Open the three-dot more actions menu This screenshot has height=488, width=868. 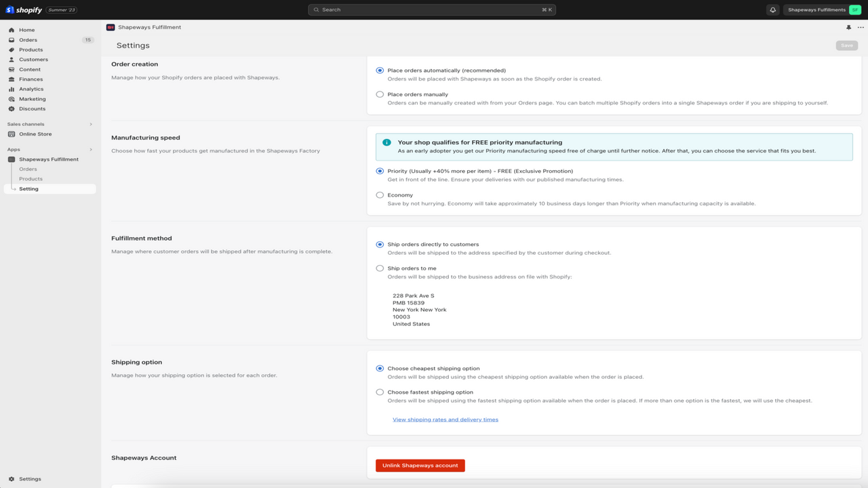[861, 28]
